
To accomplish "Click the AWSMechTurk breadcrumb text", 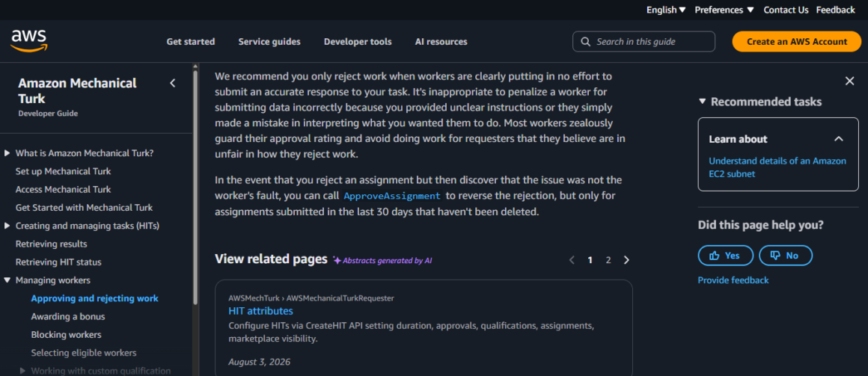I will click(x=254, y=298).
